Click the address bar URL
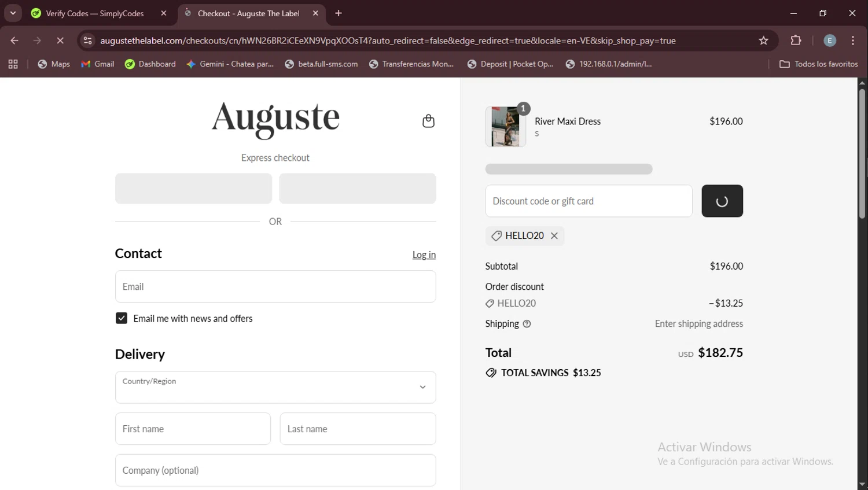The height and width of the screenshot is (490, 868). 388,40
